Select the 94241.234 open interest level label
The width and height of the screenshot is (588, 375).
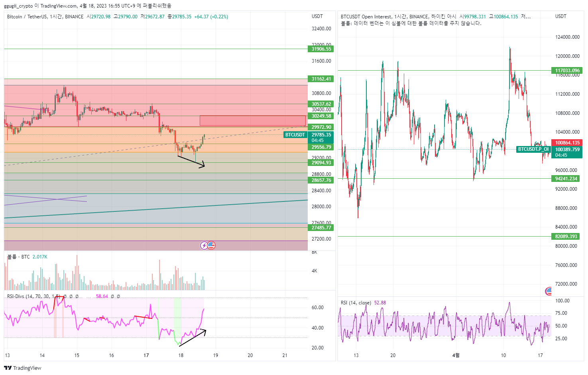point(566,179)
